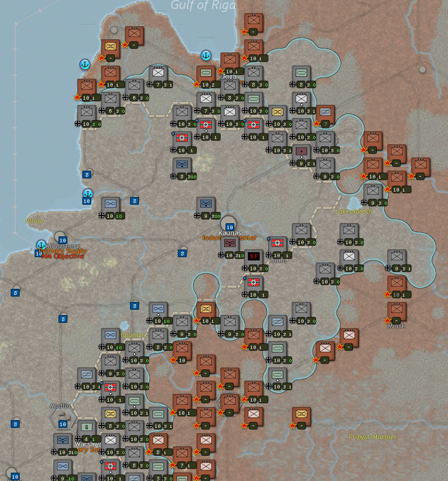Select the empty town circle at the northern tip of Courland

pos(114,30)
